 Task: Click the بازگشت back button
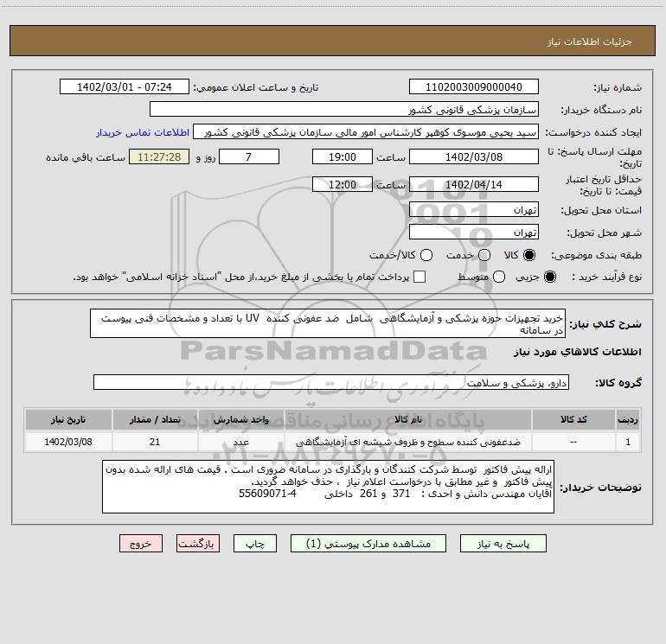[198, 544]
